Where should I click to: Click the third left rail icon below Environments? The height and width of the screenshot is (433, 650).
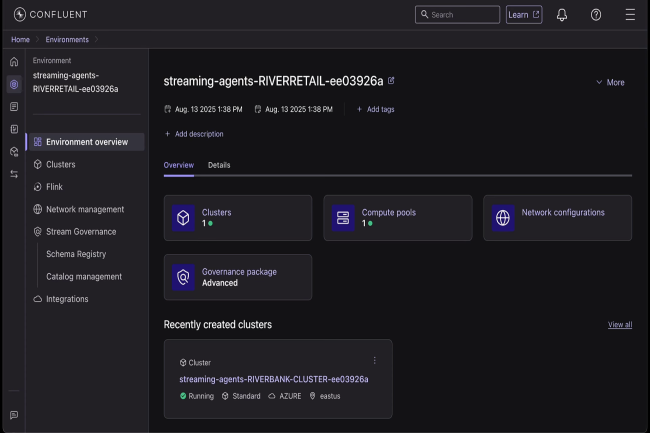tap(14, 107)
